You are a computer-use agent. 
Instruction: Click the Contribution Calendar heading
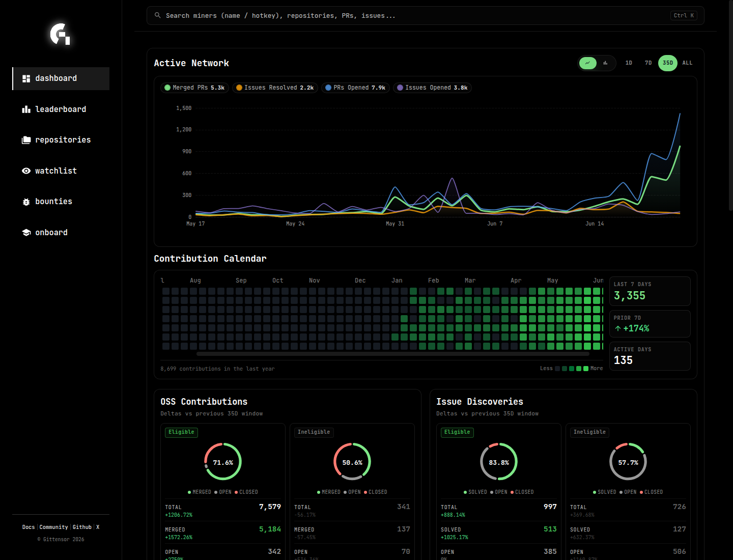click(x=210, y=259)
